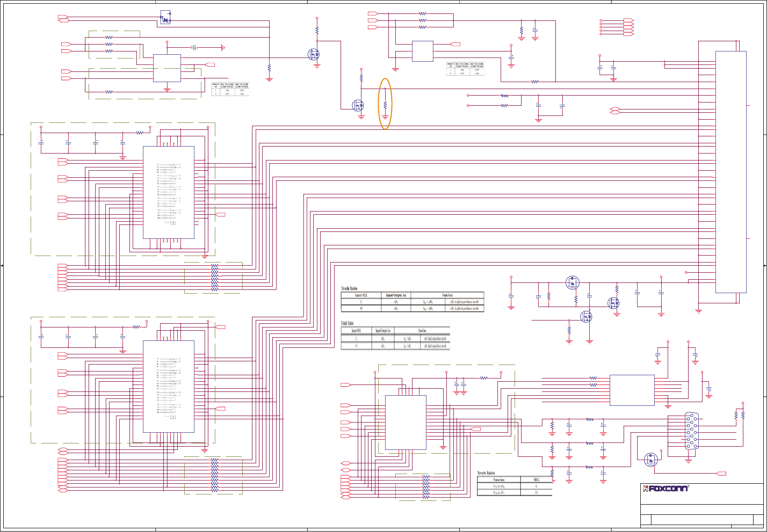Select the INPUT IN table near top-left switch
The width and height of the screenshot is (767, 532).
pos(231,89)
